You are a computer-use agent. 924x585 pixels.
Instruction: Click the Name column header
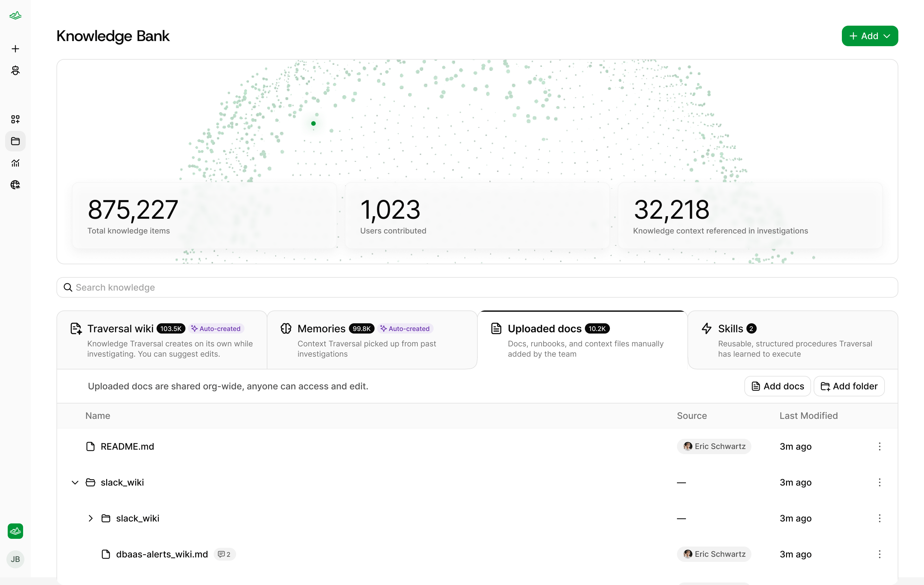(98, 416)
